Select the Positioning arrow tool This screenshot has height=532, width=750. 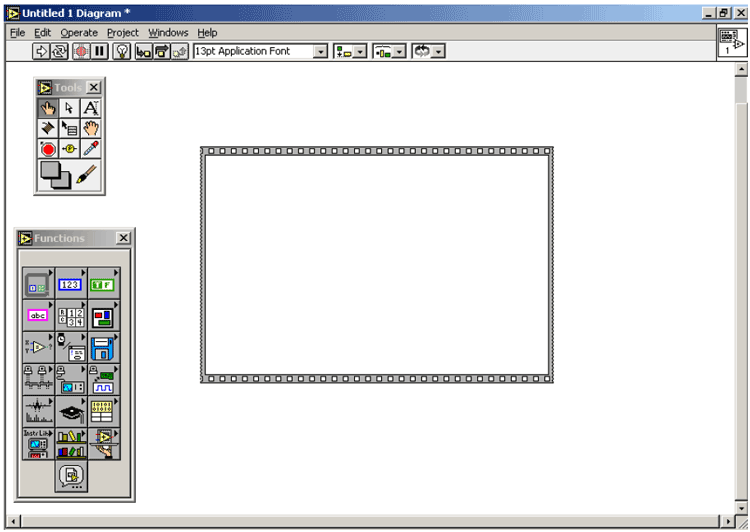[x=69, y=108]
